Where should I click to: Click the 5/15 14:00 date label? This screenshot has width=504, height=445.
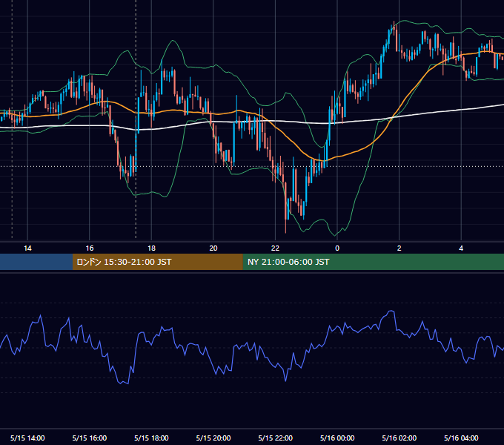27,438
